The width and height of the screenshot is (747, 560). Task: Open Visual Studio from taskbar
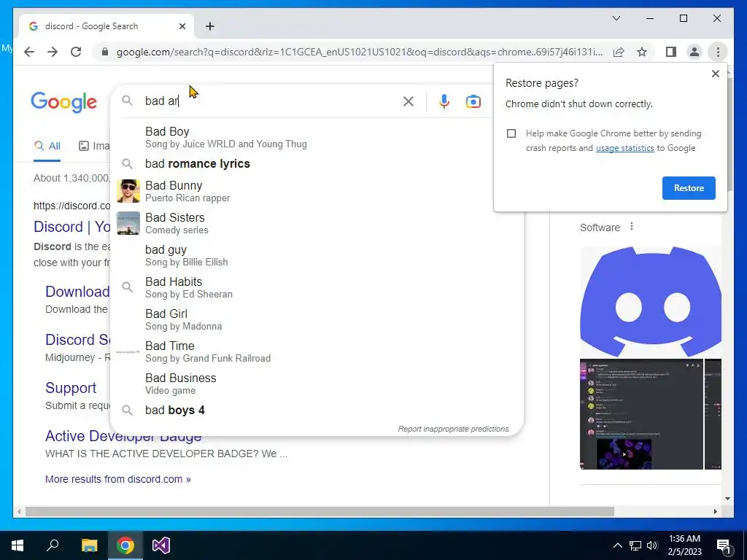[x=161, y=545]
